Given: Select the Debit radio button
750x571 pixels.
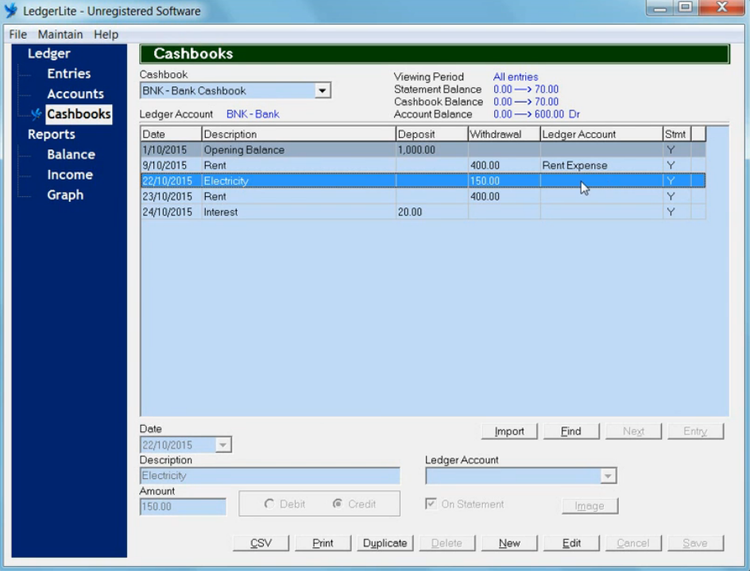Looking at the screenshot, I should point(268,504).
